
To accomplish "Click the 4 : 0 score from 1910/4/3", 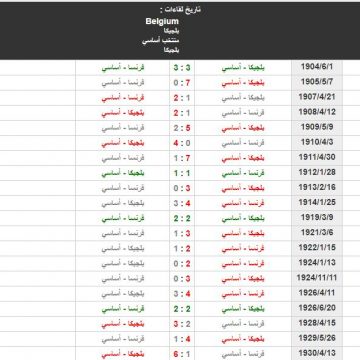I will pyautogui.click(x=182, y=143).
